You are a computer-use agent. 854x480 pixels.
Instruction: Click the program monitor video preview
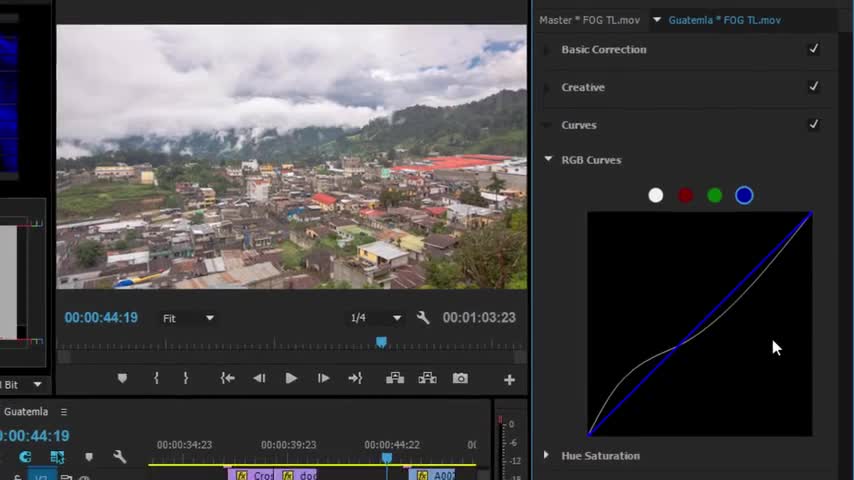point(291,157)
